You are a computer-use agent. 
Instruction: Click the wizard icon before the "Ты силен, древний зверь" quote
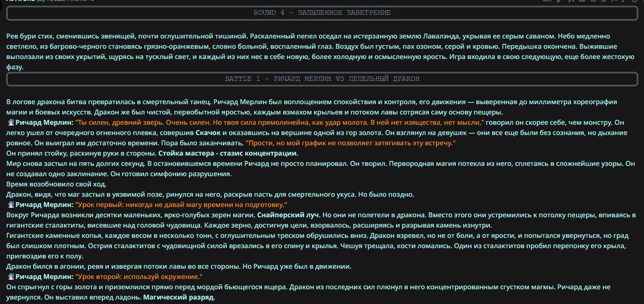11,122
